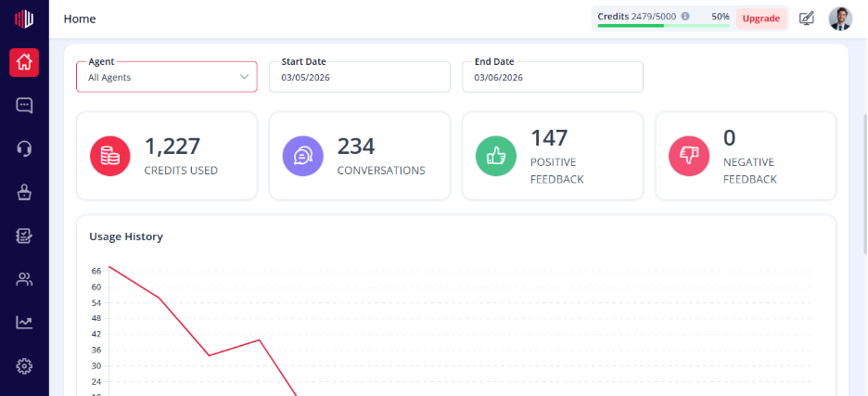Click the 50% credits percentage
Image resolution: width=868 pixels, height=396 pixels.
tap(721, 17)
